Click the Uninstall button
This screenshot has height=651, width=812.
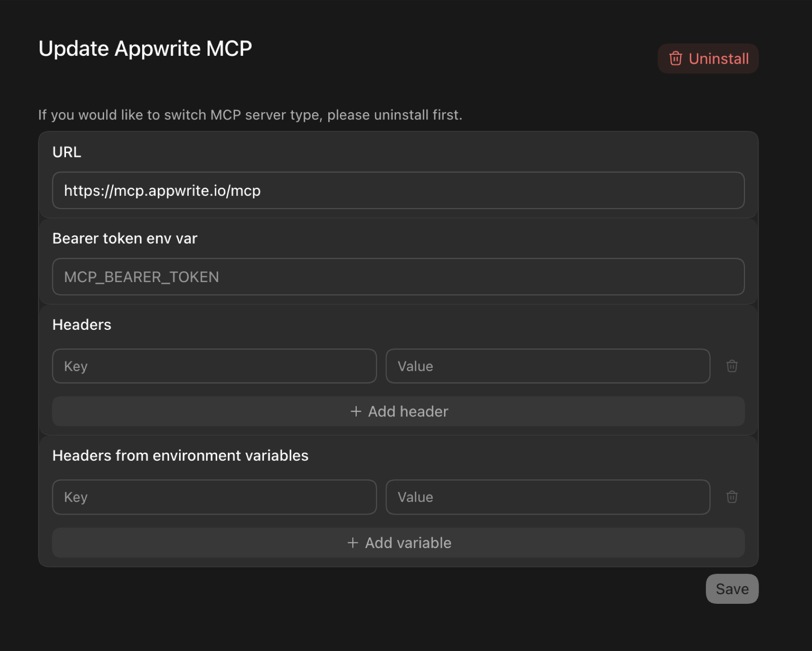(x=708, y=58)
